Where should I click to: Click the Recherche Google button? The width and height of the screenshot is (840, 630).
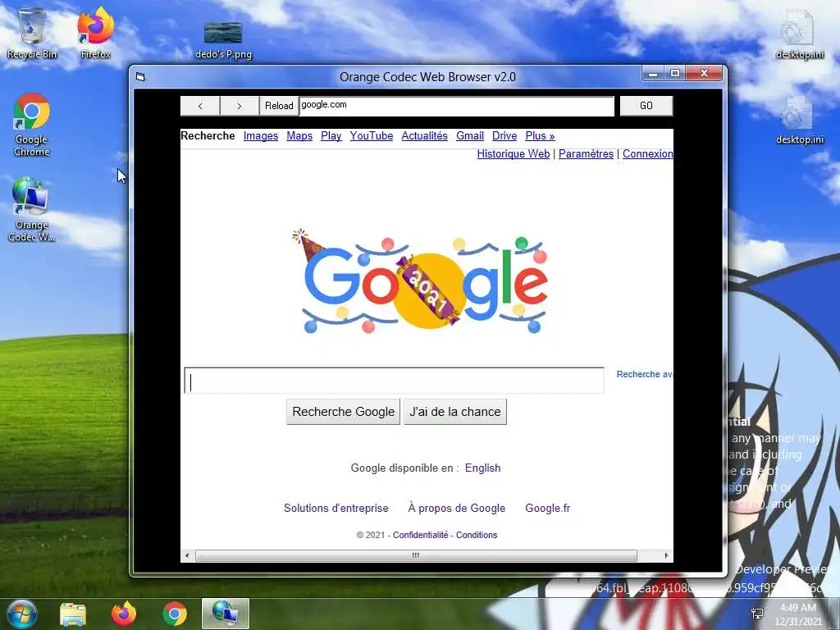[x=343, y=412]
